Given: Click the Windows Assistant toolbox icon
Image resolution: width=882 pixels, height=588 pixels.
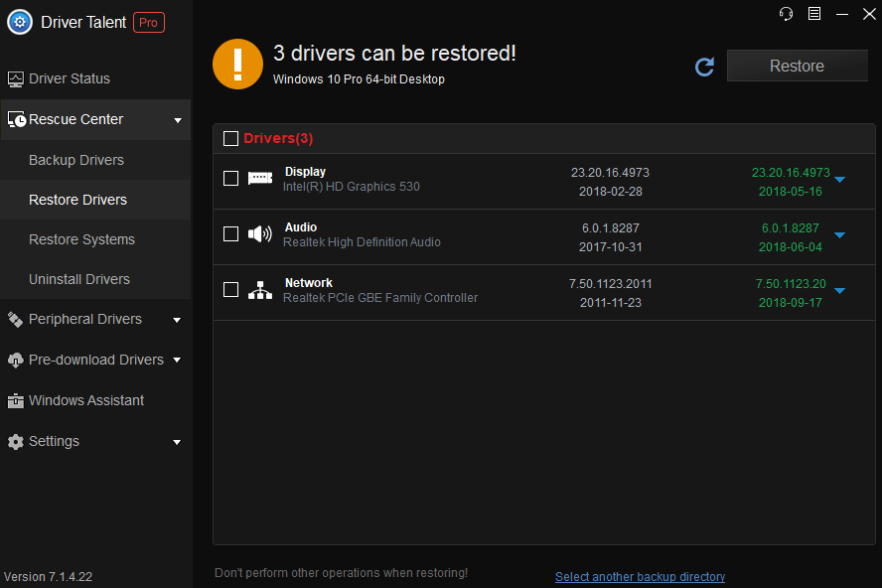Looking at the screenshot, I should coord(16,400).
